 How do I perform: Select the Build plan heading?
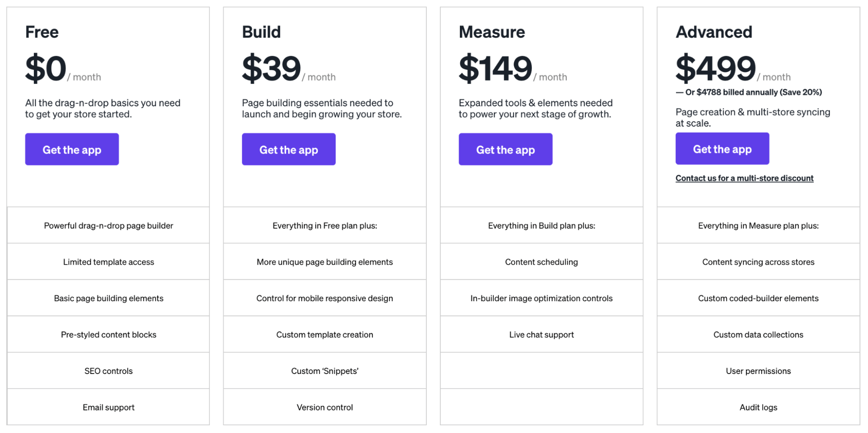[261, 32]
